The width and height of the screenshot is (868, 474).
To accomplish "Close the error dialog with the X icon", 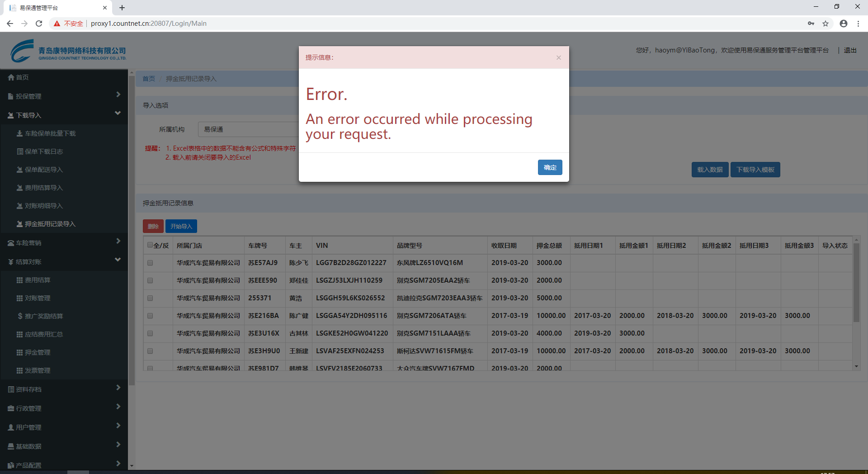I will 559,57.
